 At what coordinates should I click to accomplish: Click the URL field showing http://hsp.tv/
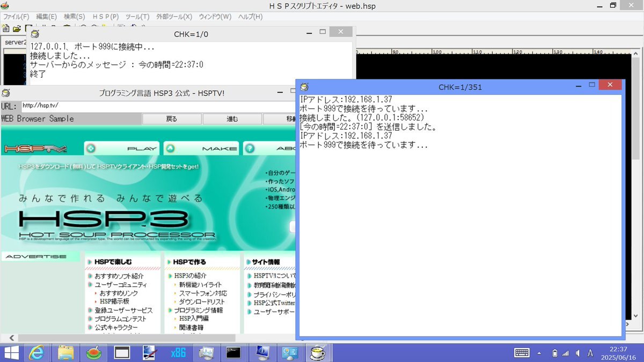158,106
